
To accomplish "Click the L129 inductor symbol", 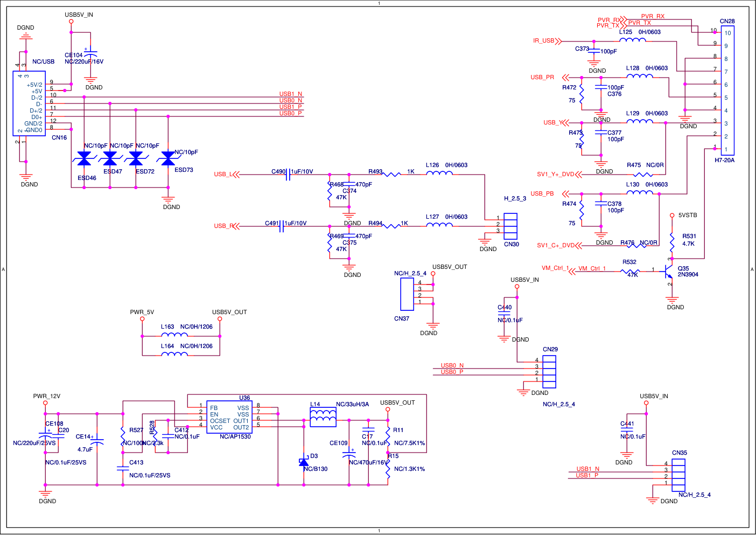I will tap(640, 121).
